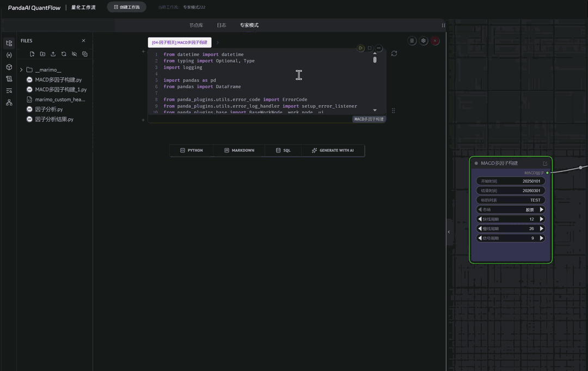This screenshot has width=588, height=371.
Task: Click GENERATE WITH AI button
Action: (333, 150)
